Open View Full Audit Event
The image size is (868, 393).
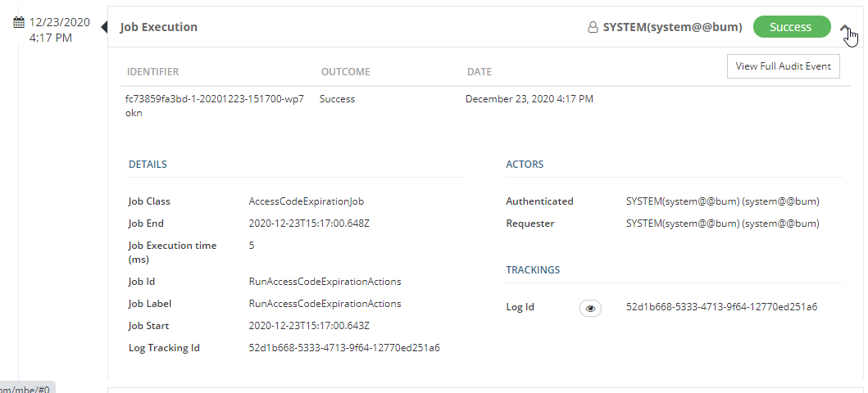click(x=783, y=66)
